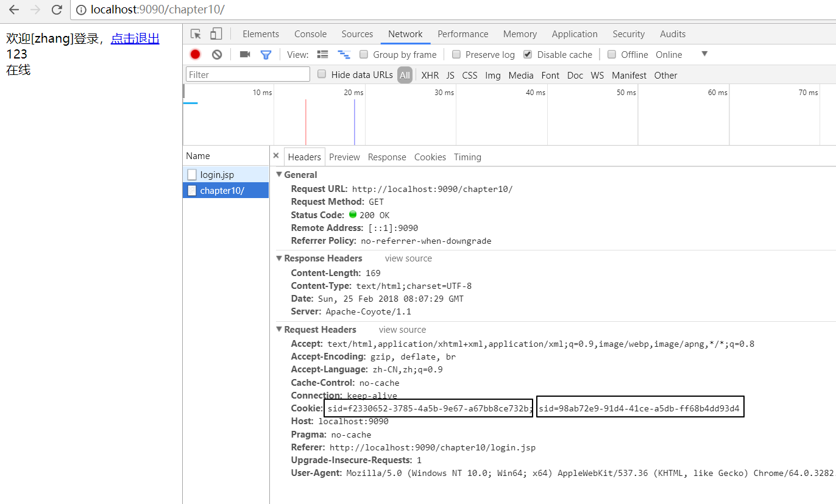Screen dimensions: 836x504
Task: Click the browser back arrow
Action: 14,10
